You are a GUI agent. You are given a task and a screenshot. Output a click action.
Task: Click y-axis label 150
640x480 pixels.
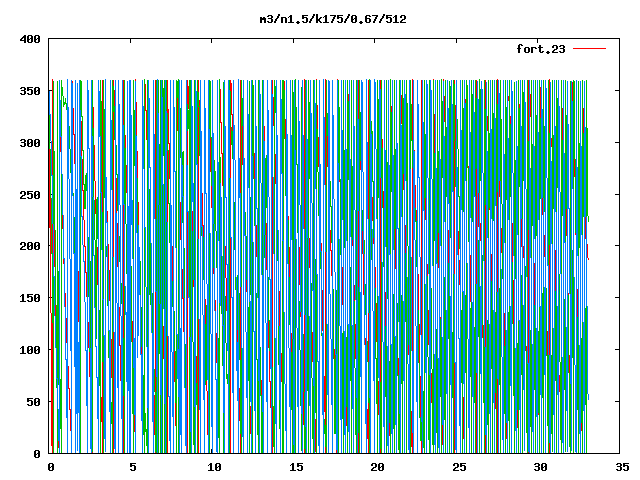(30, 298)
